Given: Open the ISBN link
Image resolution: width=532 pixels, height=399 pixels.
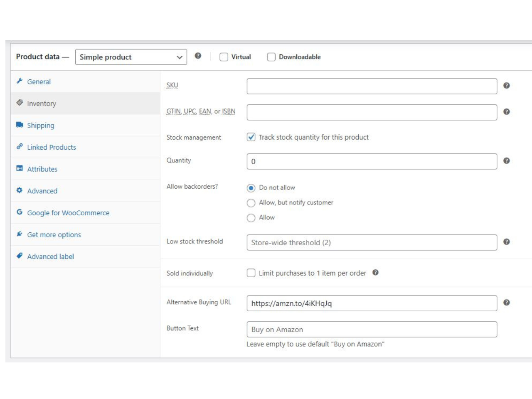Looking at the screenshot, I should [x=229, y=111].
